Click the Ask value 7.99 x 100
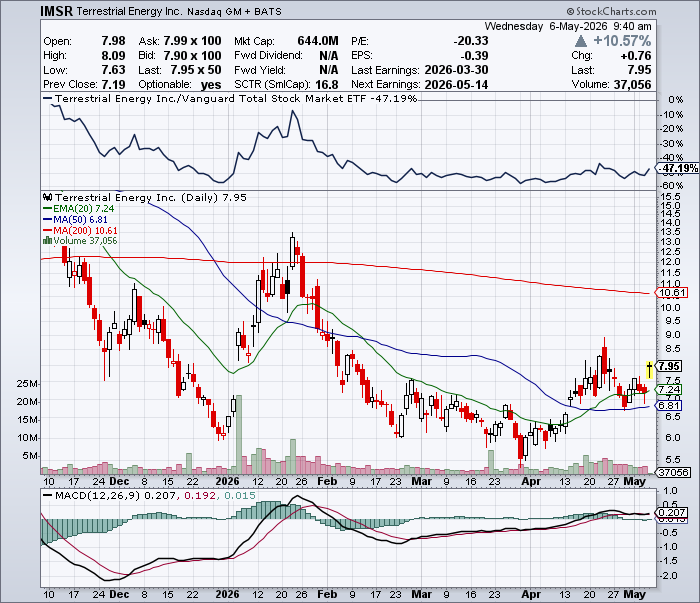Image resolution: width=700 pixels, height=603 pixels. (x=192, y=41)
